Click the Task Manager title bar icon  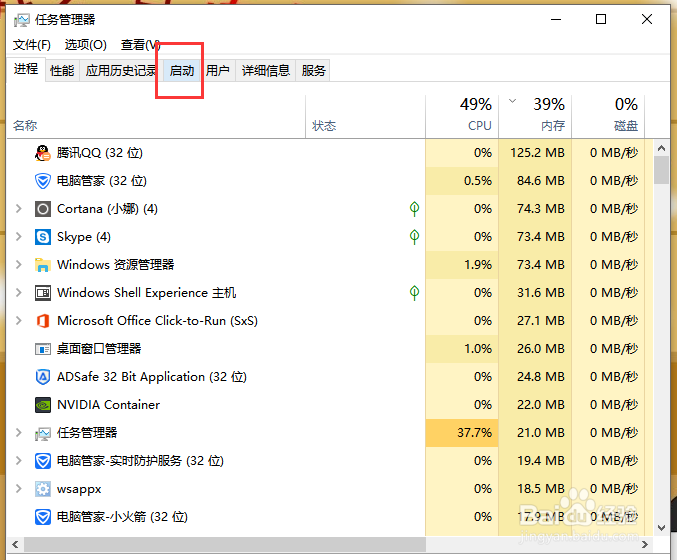click(x=22, y=20)
